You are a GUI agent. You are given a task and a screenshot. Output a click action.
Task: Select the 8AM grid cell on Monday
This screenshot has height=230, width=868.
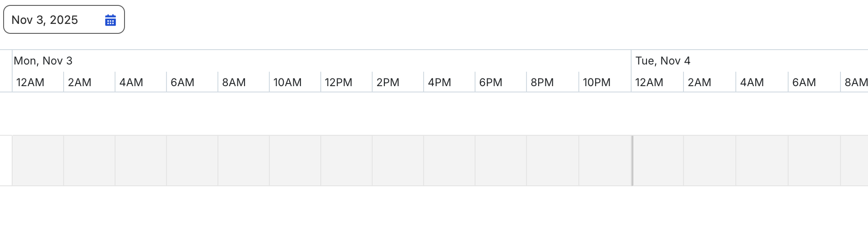(244, 161)
